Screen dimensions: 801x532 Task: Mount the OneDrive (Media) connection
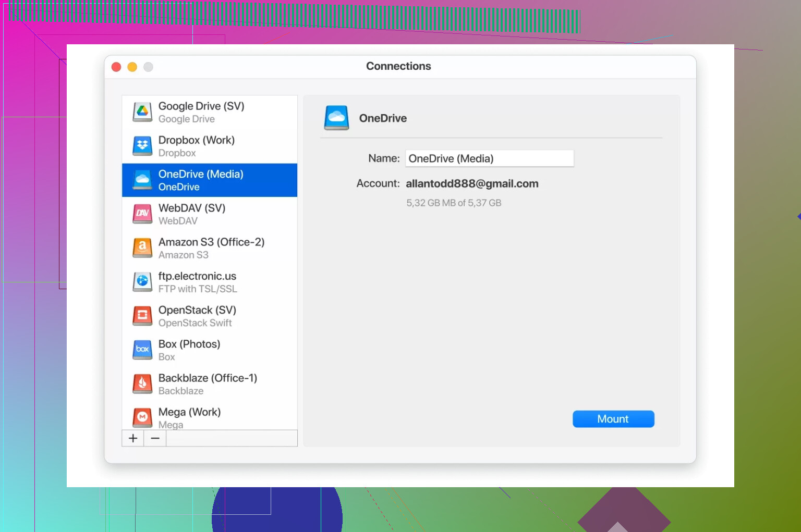tap(613, 419)
